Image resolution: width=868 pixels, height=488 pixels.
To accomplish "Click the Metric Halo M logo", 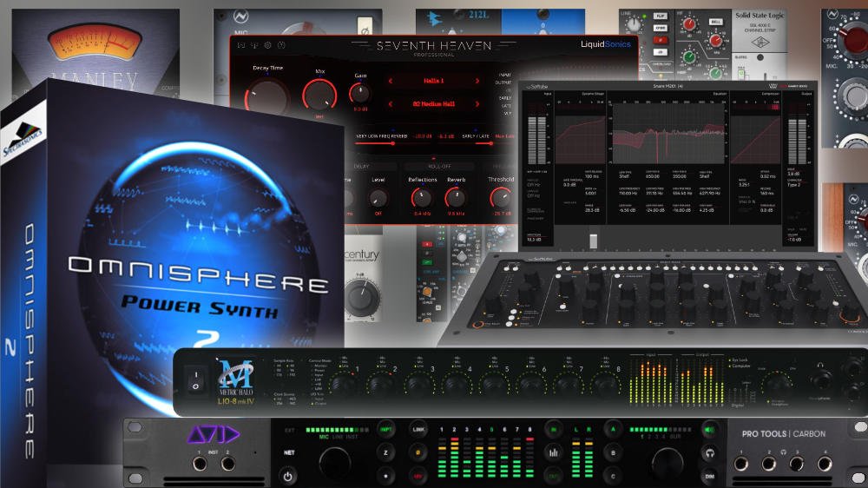I will (x=236, y=374).
